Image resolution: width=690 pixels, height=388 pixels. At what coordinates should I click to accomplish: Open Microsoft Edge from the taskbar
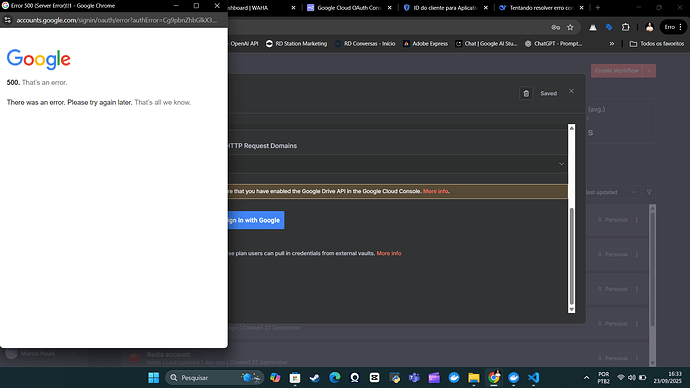(335, 377)
